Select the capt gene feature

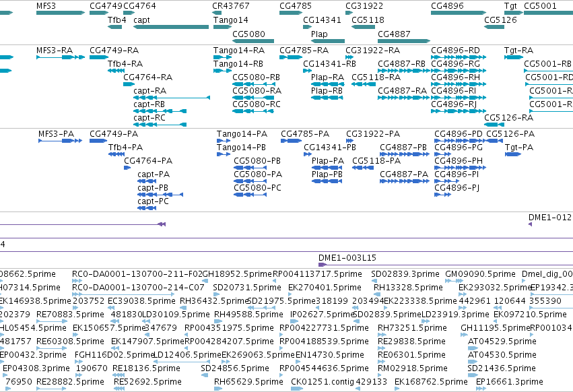pyautogui.click(x=171, y=27)
